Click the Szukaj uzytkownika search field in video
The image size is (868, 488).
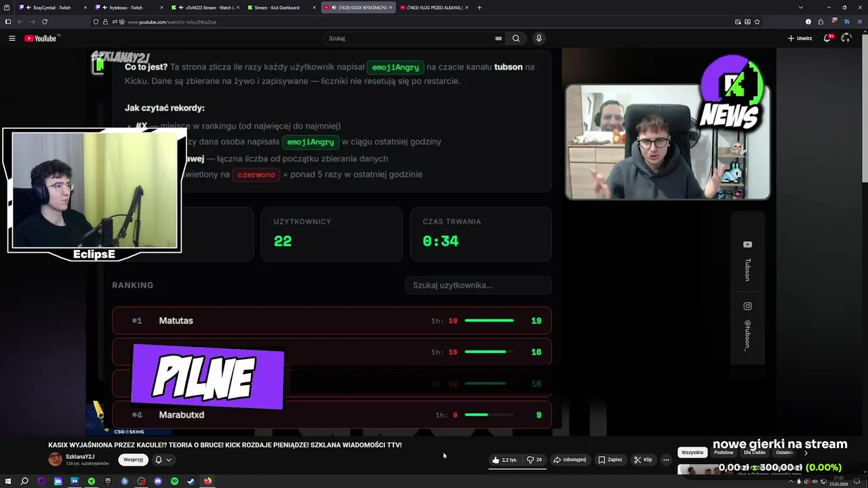click(x=478, y=285)
